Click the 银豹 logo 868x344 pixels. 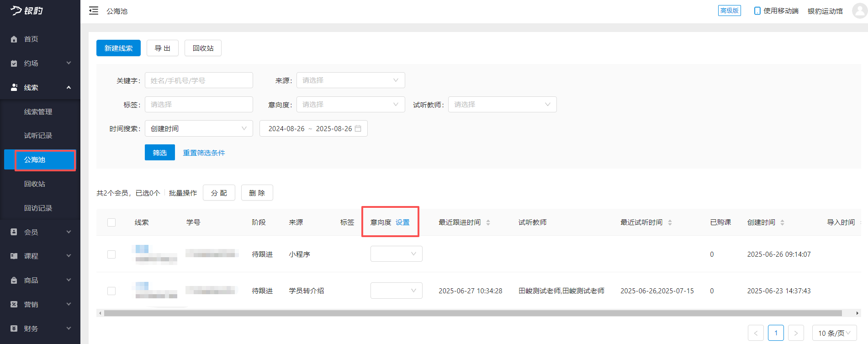[x=27, y=10]
